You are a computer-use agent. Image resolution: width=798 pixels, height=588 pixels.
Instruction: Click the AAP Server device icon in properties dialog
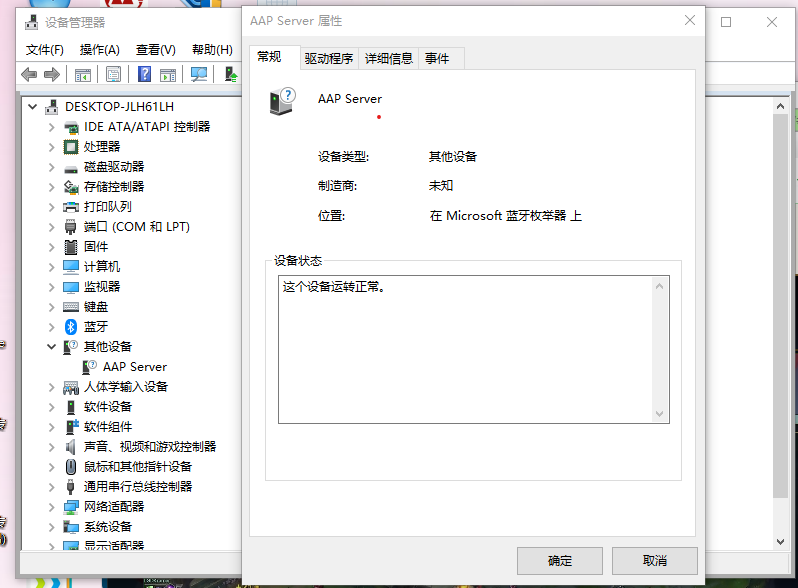(282, 101)
